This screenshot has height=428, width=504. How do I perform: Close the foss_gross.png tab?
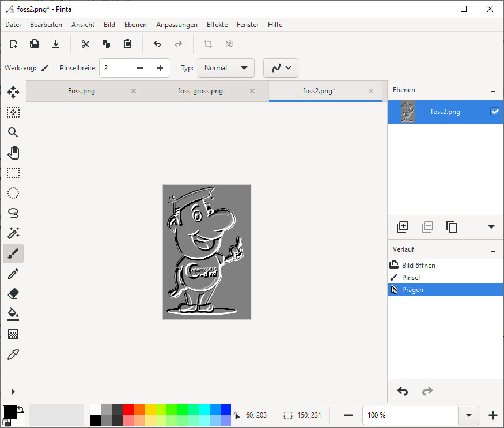(252, 91)
